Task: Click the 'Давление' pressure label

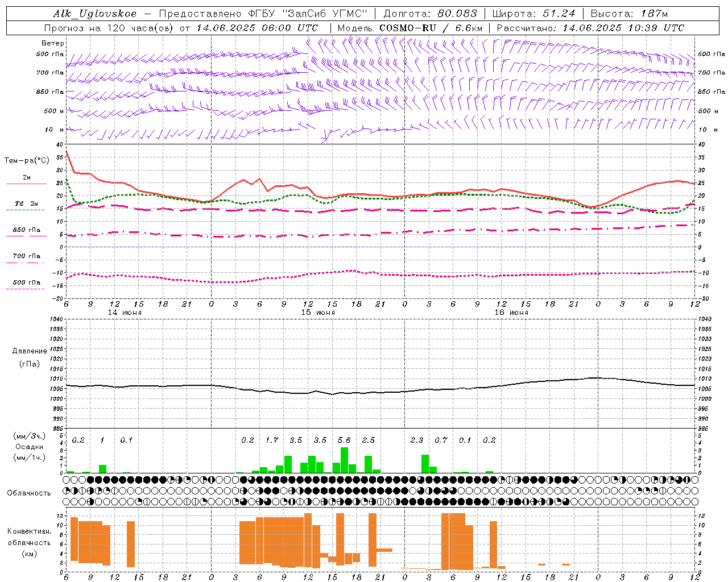Action: point(30,351)
